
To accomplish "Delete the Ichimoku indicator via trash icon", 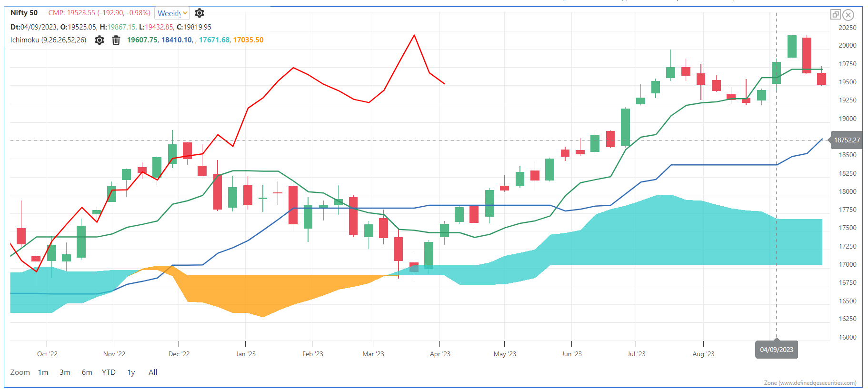I will 116,40.
